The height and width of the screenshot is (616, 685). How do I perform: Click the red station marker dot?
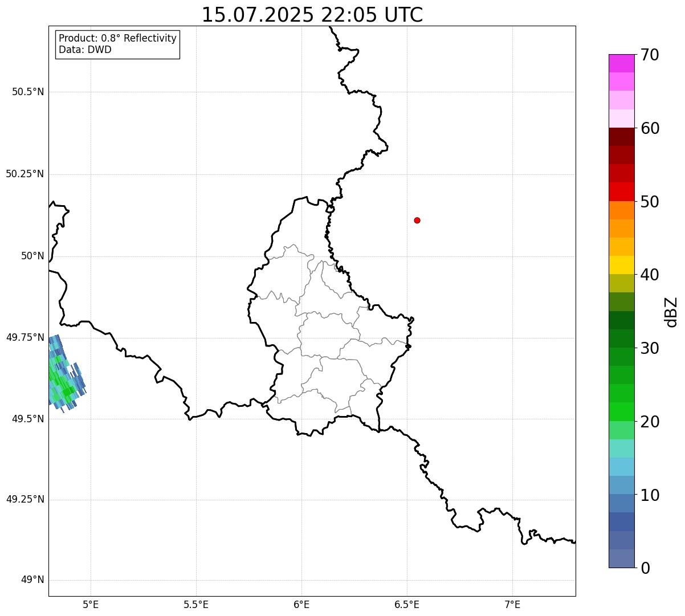(x=417, y=221)
